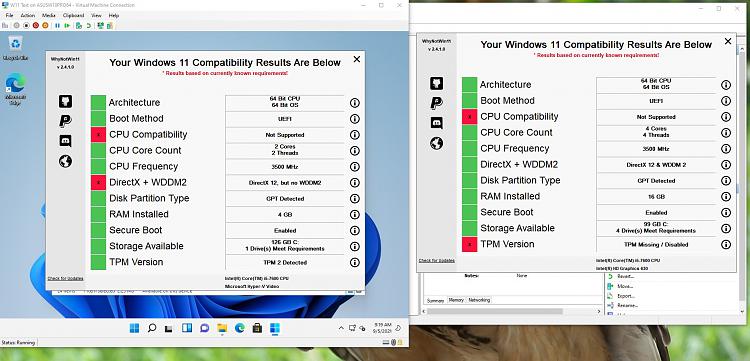Click the Pause toolbar icon in VM Connection
The width and height of the screenshot is (750, 361).
click(57, 25)
